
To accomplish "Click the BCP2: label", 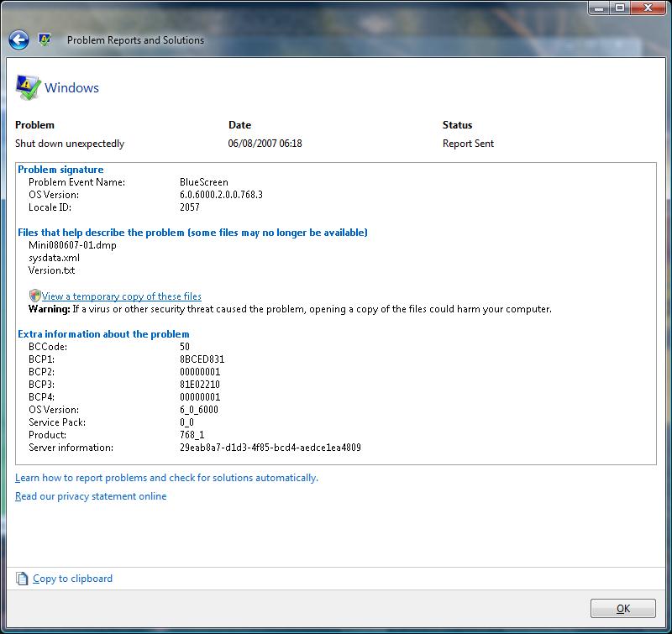I will click(41, 372).
